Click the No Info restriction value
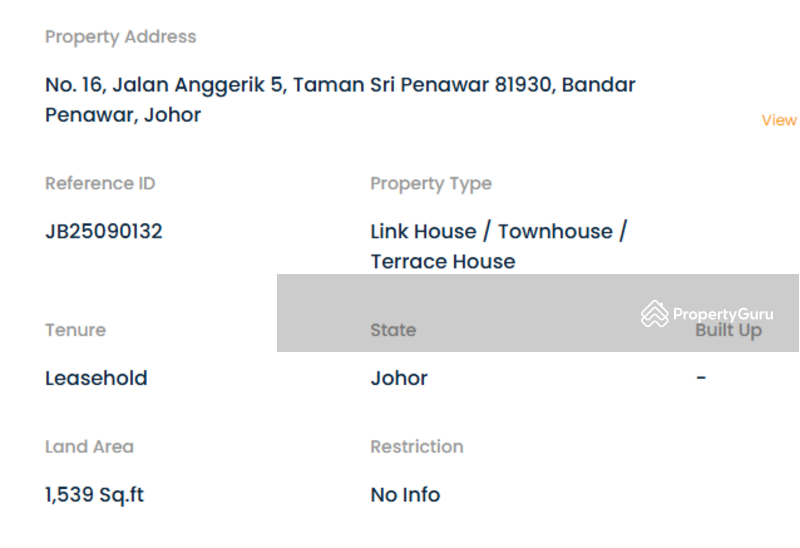 point(405,494)
